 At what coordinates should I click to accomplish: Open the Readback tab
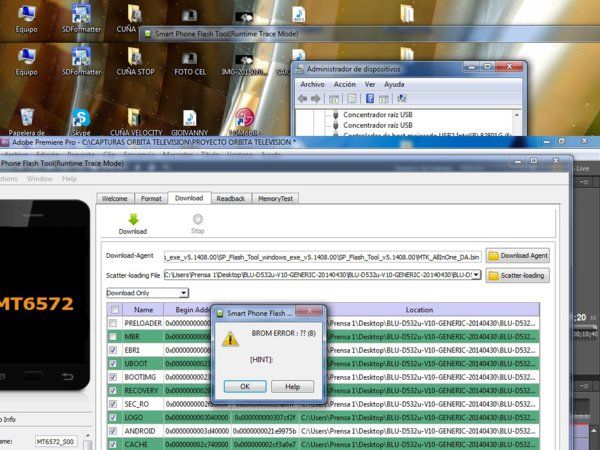[231, 199]
